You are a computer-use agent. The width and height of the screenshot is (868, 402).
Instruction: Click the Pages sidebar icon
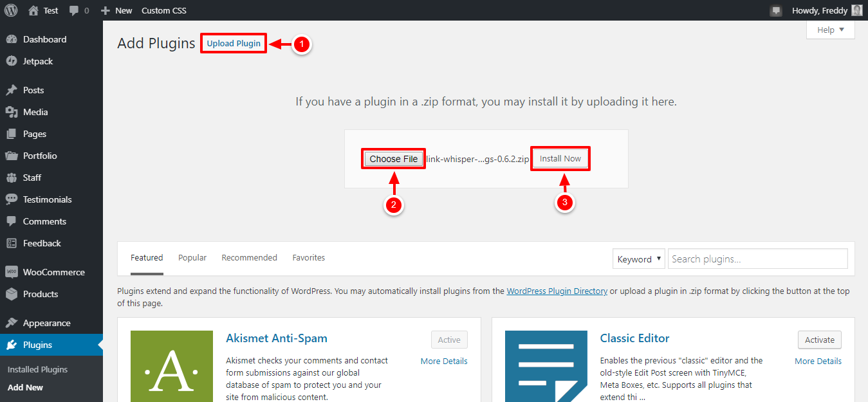point(12,134)
